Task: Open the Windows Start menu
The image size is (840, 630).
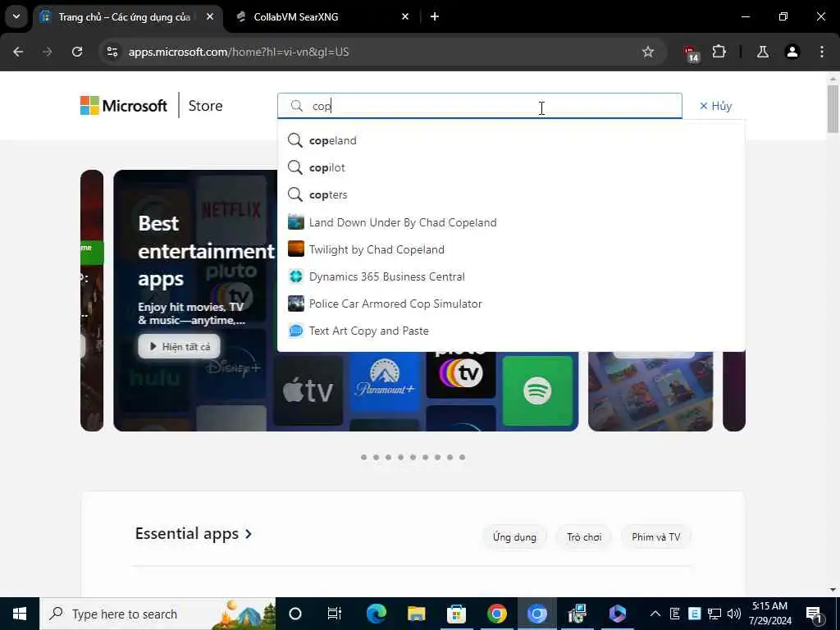Action: [x=20, y=614]
